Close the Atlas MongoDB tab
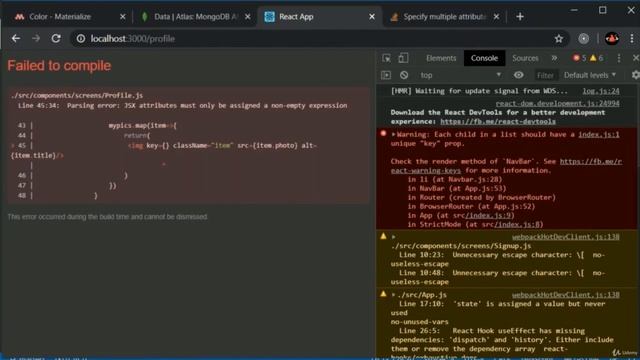This screenshot has height=360, width=640. pyautogui.click(x=247, y=17)
